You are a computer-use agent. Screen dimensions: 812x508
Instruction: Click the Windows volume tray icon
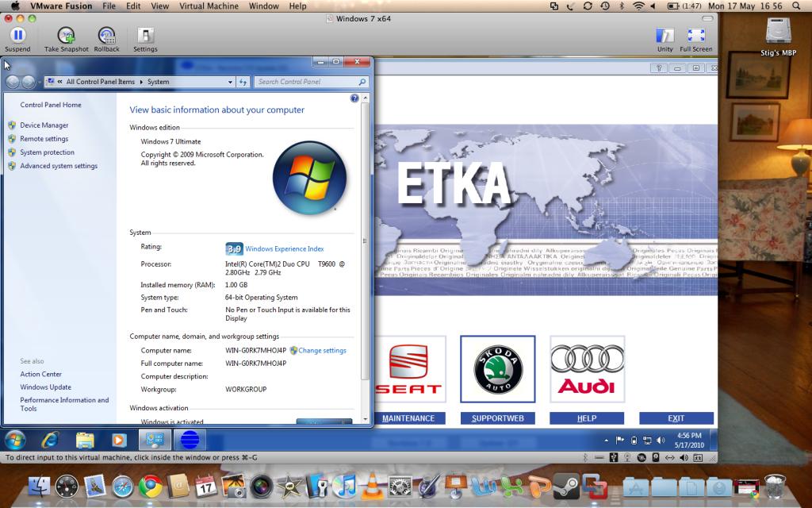[x=661, y=441]
